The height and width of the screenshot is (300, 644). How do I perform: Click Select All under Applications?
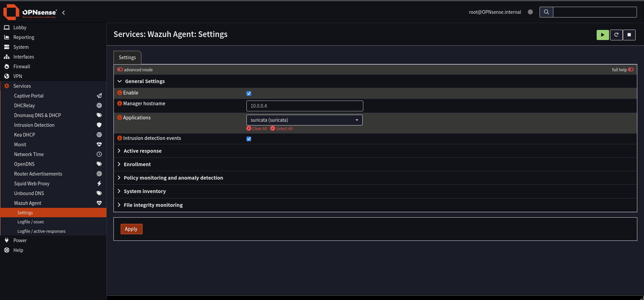click(281, 128)
